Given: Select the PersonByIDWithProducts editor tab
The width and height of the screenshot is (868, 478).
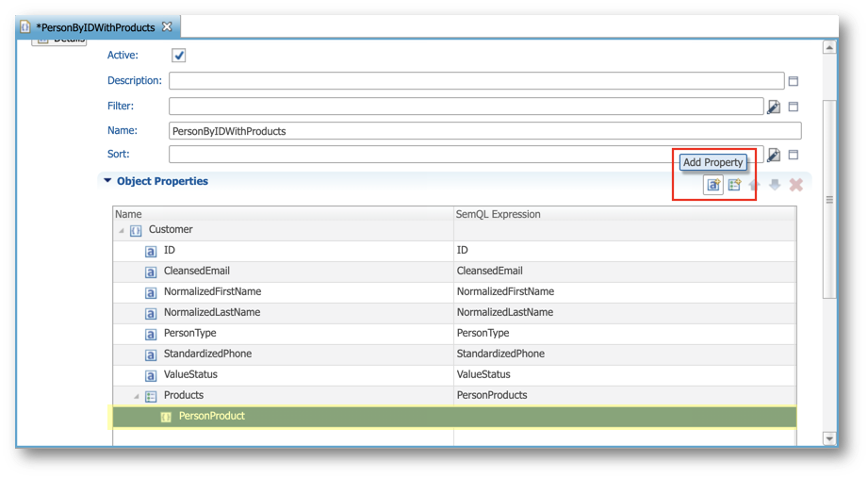Looking at the screenshot, I should click(94, 27).
